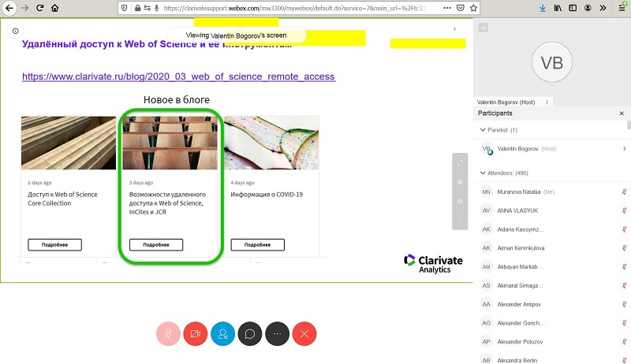Open the chat bubble icon
Screen dimensions: 631x364
point(249,334)
